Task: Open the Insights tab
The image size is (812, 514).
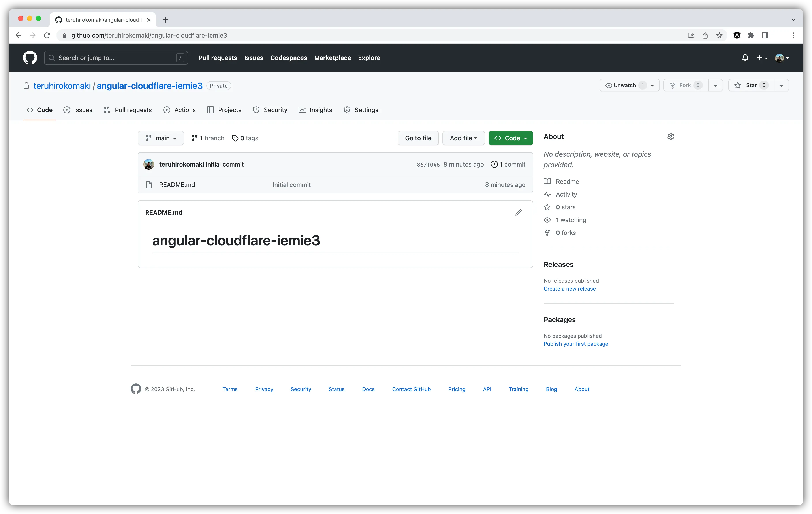Action: [x=321, y=110]
